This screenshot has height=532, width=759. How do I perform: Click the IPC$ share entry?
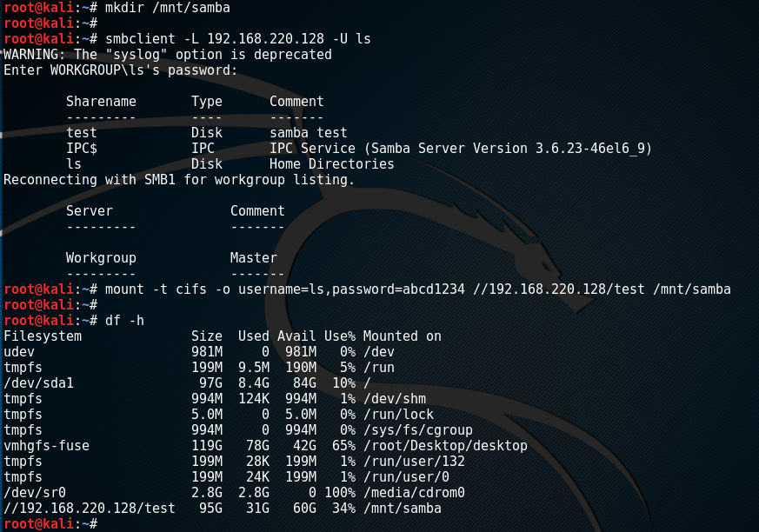(x=82, y=149)
